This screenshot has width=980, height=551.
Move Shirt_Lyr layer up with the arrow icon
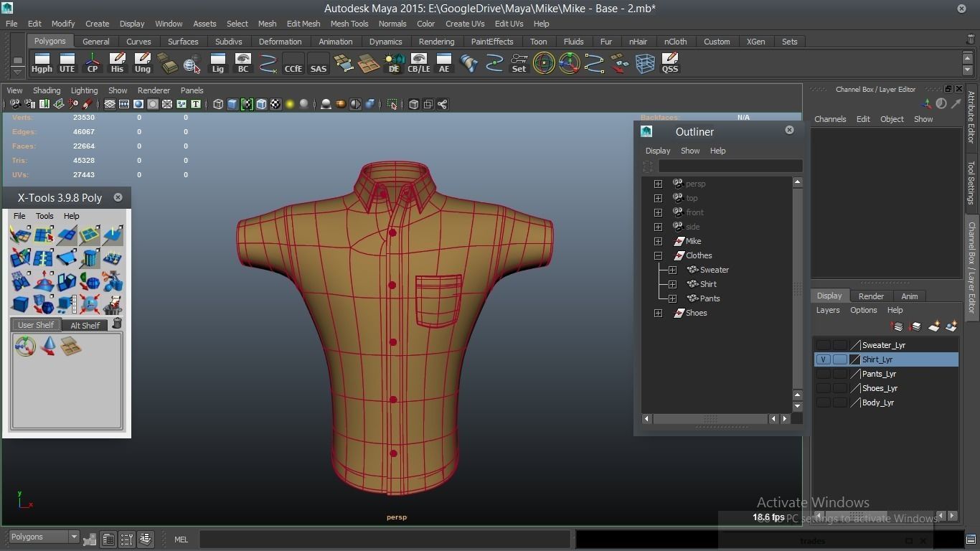pyautogui.click(x=897, y=326)
